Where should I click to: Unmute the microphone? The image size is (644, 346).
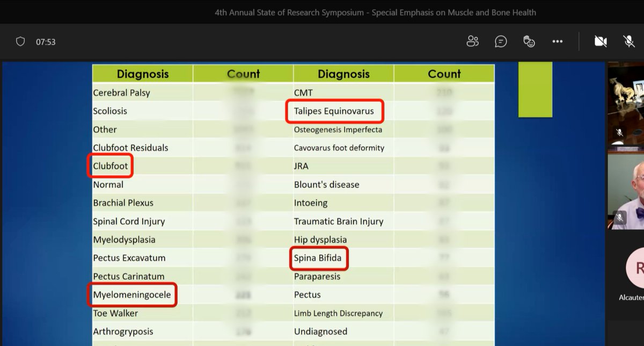pos(628,41)
